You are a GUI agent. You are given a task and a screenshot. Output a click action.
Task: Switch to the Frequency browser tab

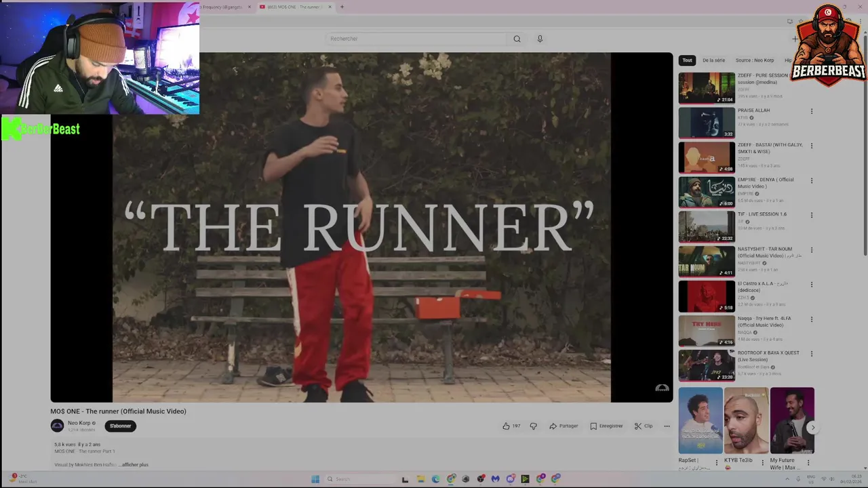pos(220,7)
